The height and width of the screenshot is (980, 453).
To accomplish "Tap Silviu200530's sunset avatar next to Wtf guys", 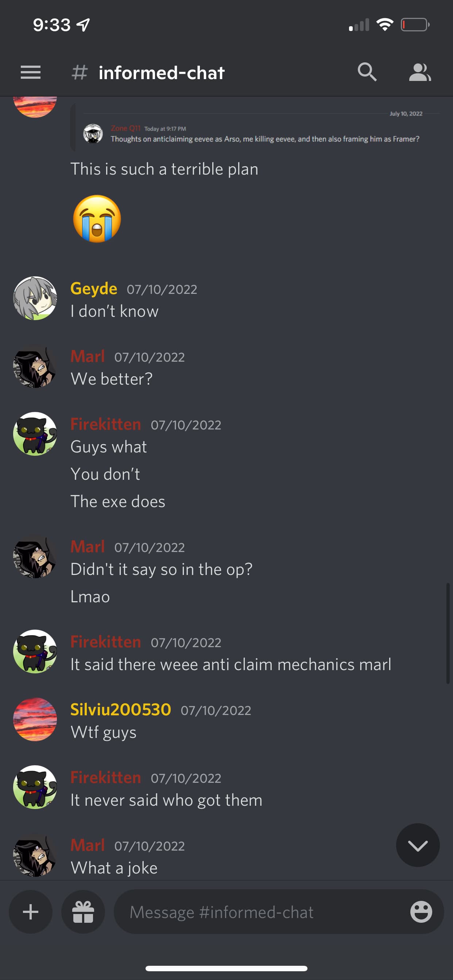I will 35,719.
